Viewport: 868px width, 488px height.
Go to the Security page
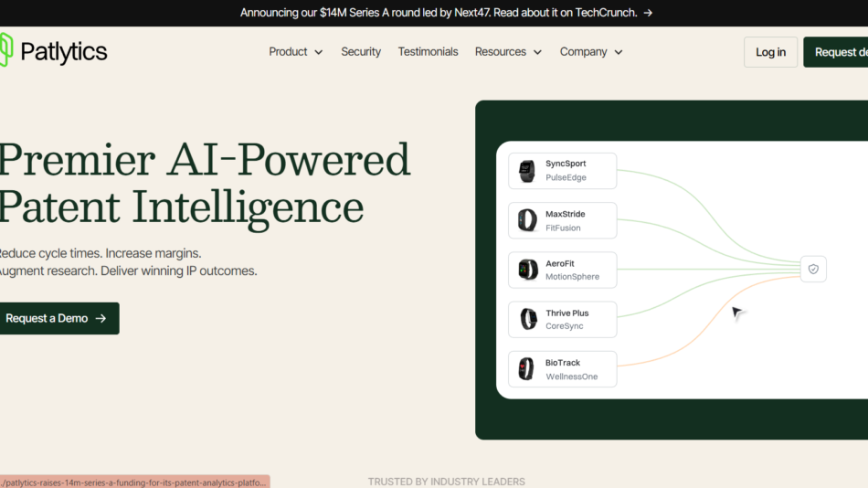click(361, 52)
